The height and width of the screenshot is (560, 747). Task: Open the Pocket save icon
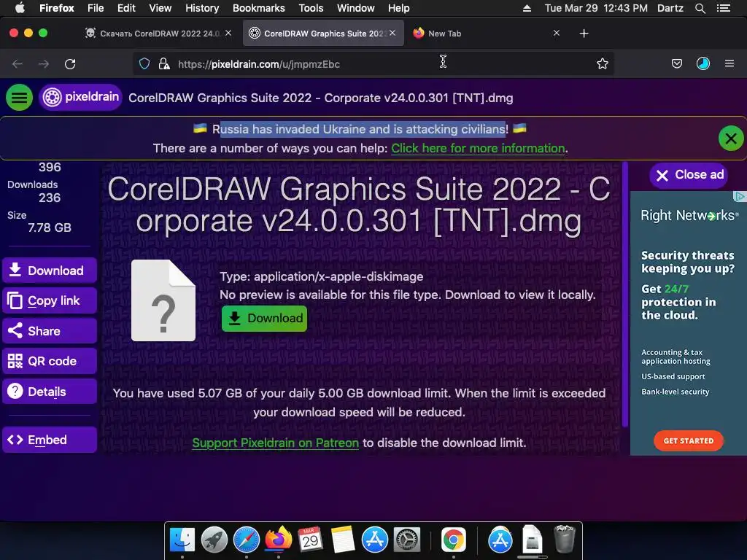pyautogui.click(x=676, y=64)
